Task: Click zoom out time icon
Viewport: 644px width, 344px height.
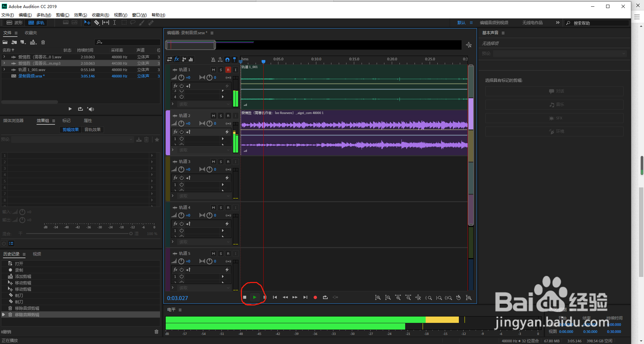Action: [x=408, y=298]
